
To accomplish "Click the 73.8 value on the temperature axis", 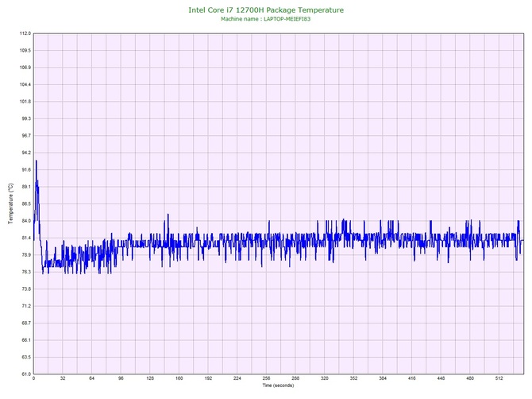I will (25, 289).
